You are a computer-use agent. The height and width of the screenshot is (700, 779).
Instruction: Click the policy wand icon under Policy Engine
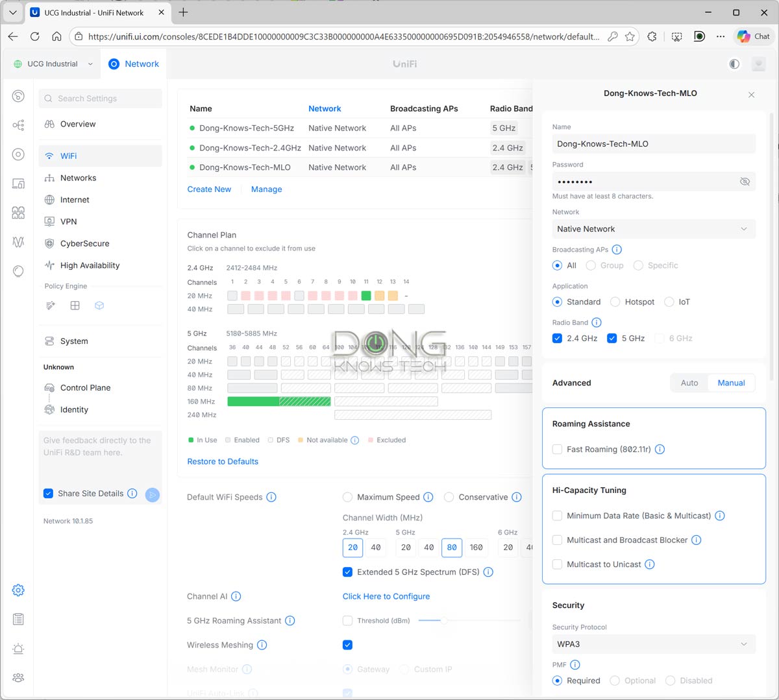(51, 305)
